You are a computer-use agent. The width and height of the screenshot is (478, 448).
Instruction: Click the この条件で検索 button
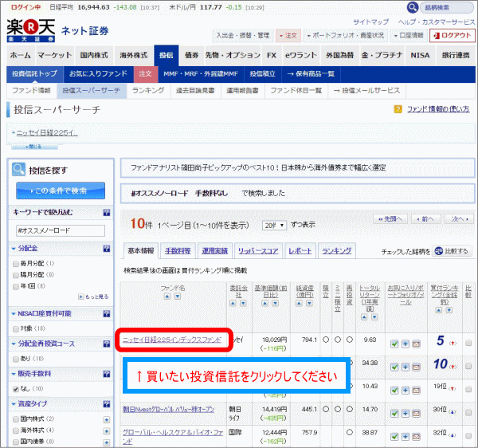[61, 191]
